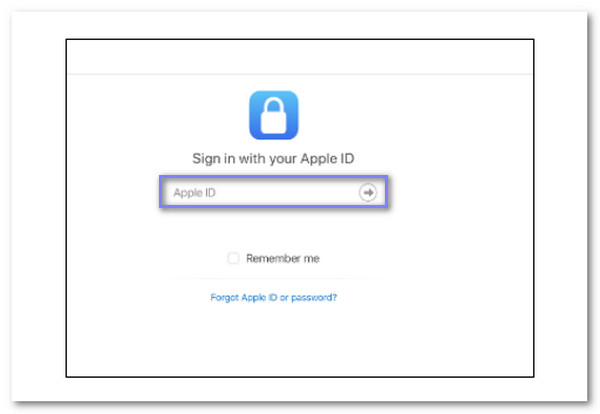Screen dimensions: 600x414
Task: Click the highlighted purple-bordered Apple ID box
Action: (x=274, y=192)
